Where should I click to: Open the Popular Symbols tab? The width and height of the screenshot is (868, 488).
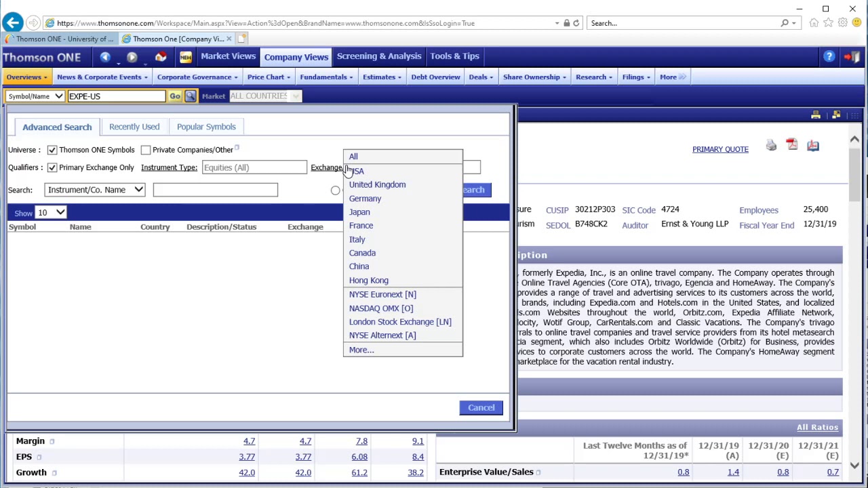coord(206,127)
